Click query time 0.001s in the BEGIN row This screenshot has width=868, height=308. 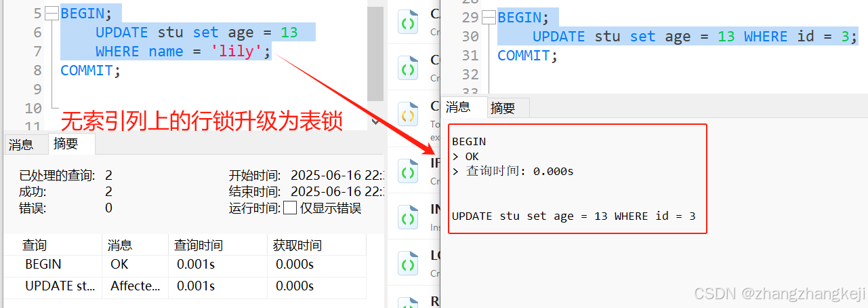pyautogui.click(x=196, y=265)
